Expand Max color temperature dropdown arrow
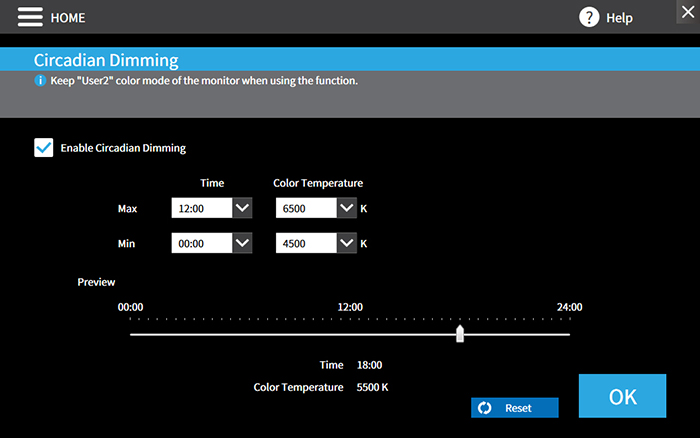This screenshot has height=438, width=700. pos(346,208)
